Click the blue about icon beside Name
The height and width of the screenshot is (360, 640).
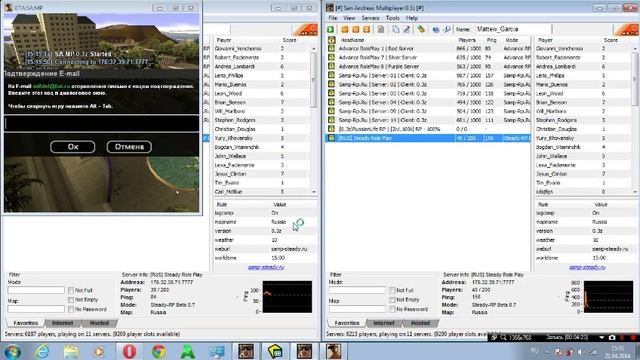point(447,29)
